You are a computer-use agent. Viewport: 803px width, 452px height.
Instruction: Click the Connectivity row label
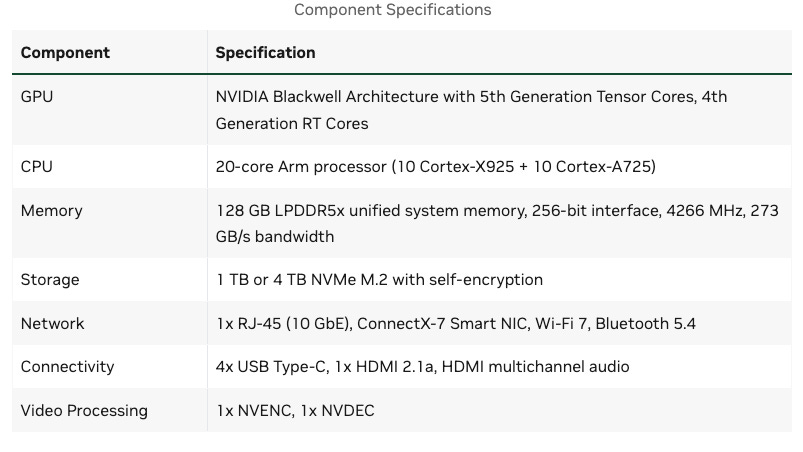[x=67, y=367]
